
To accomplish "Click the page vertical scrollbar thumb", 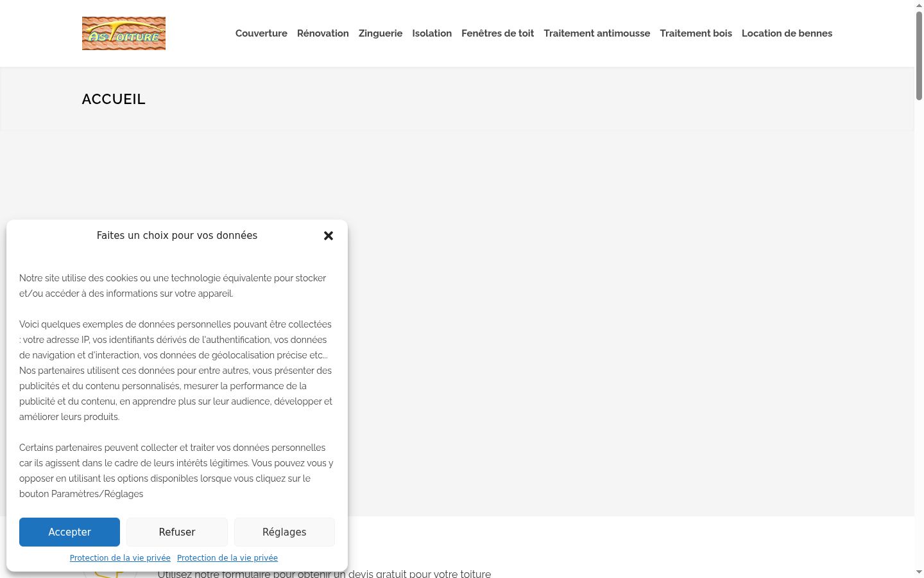I will click(919, 56).
